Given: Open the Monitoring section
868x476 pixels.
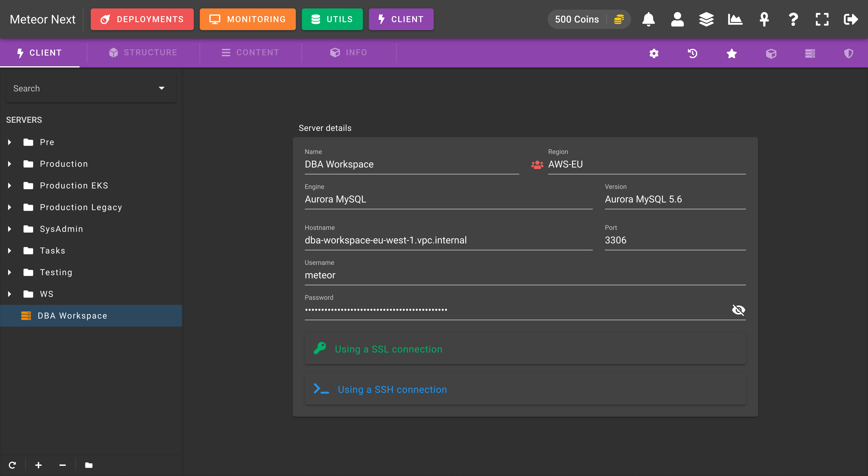Looking at the screenshot, I should (248, 19).
